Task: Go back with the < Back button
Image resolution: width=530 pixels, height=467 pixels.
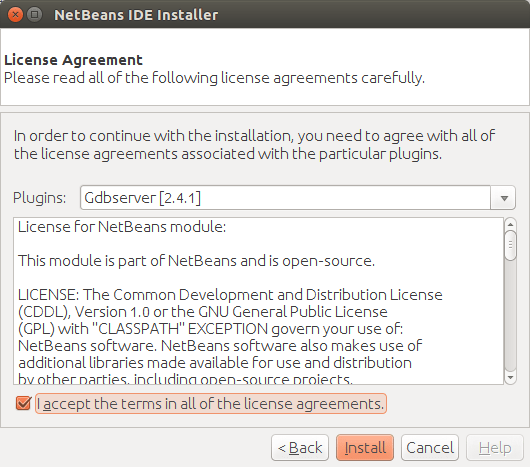Action: [x=300, y=448]
